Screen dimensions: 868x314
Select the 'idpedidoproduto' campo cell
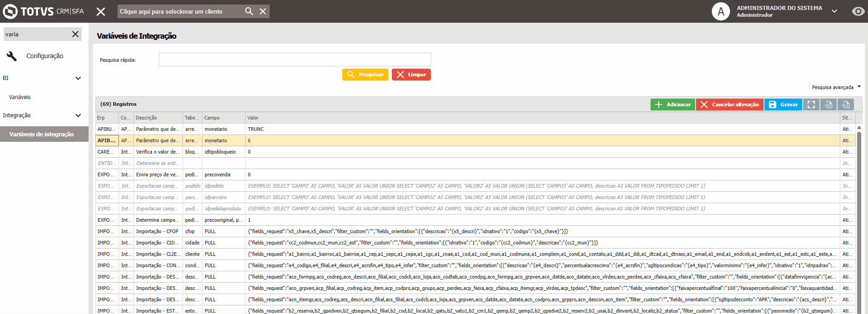point(224,209)
